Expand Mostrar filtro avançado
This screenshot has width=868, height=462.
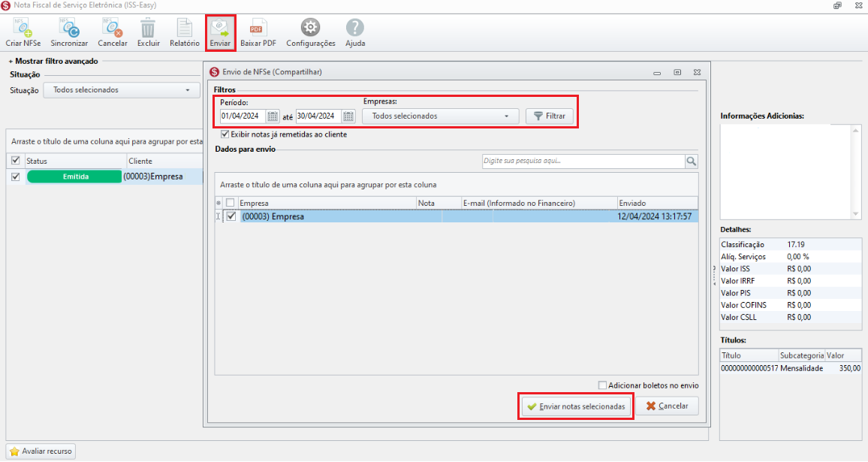[53, 61]
